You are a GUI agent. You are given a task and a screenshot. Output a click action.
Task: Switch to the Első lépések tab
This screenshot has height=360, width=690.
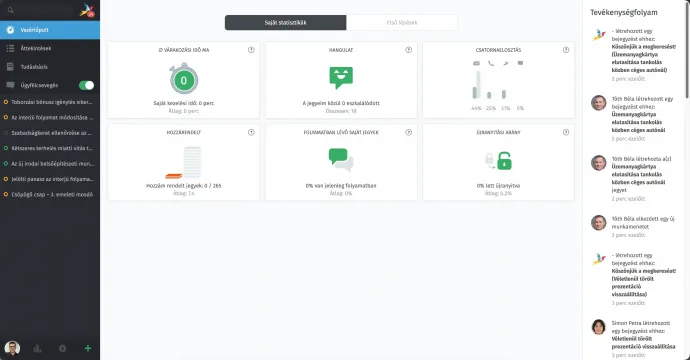coord(402,22)
